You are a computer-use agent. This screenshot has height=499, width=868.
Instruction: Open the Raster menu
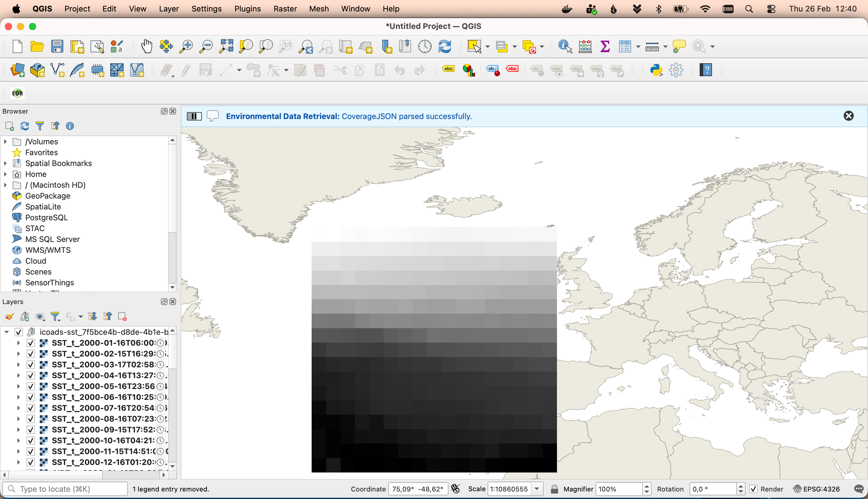pos(285,9)
